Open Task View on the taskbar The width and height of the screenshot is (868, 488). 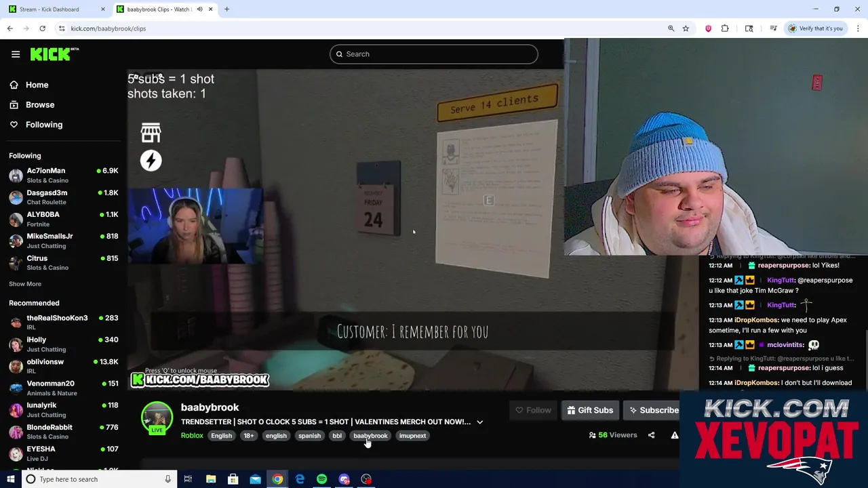click(x=188, y=479)
